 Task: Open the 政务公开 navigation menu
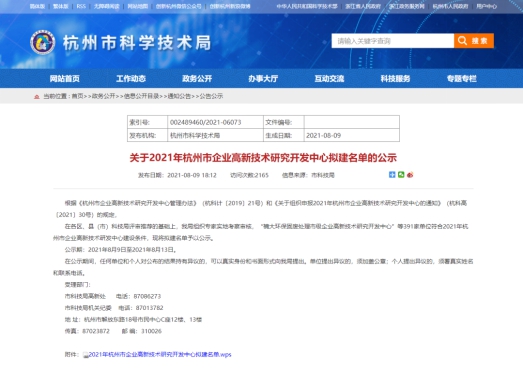point(197,78)
